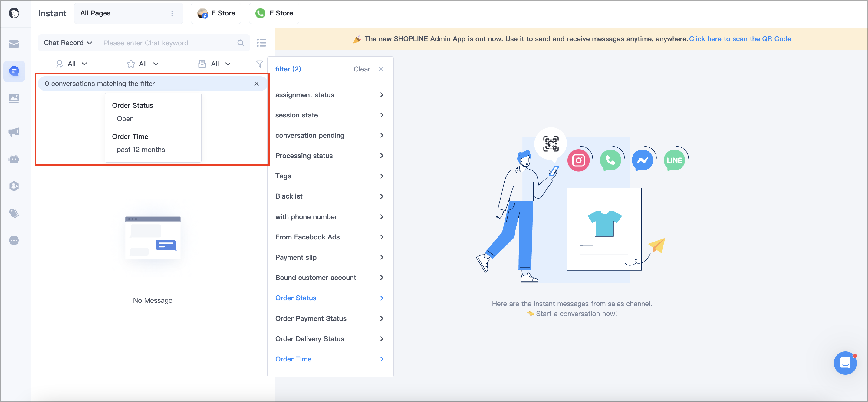Open the Chat Record dropdown
Screen dimensions: 868x402
[x=68, y=43]
